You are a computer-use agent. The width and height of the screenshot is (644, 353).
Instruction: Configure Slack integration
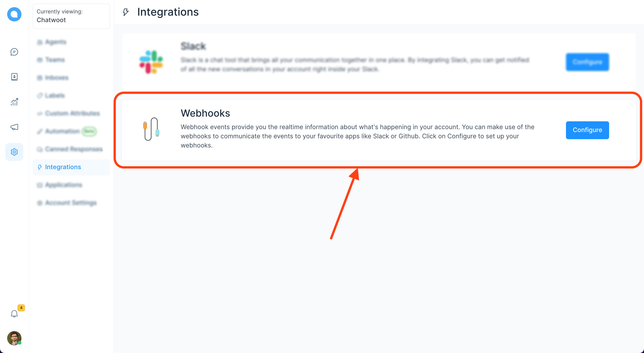[x=587, y=62]
